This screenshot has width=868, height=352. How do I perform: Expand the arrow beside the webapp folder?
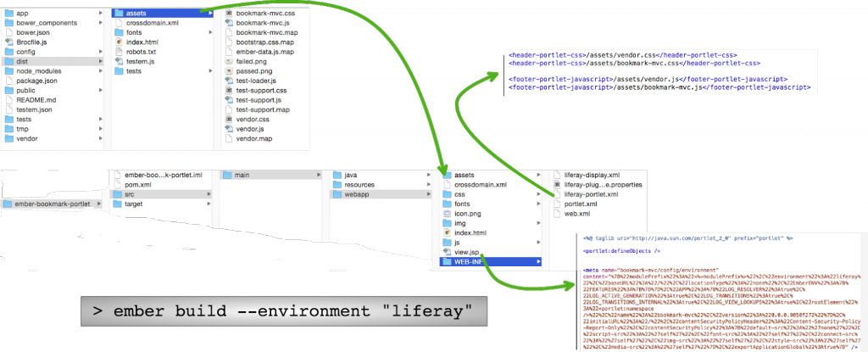pyautogui.click(x=427, y=194)
